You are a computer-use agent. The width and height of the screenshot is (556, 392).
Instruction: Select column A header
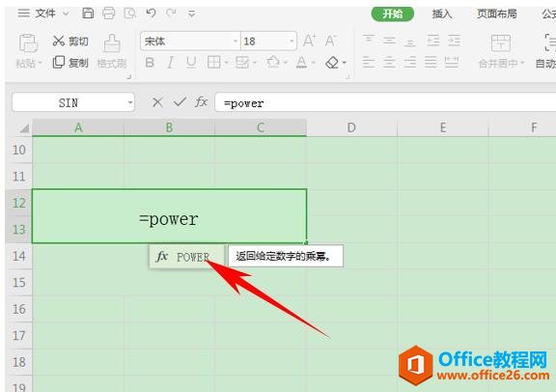point(78,127)
